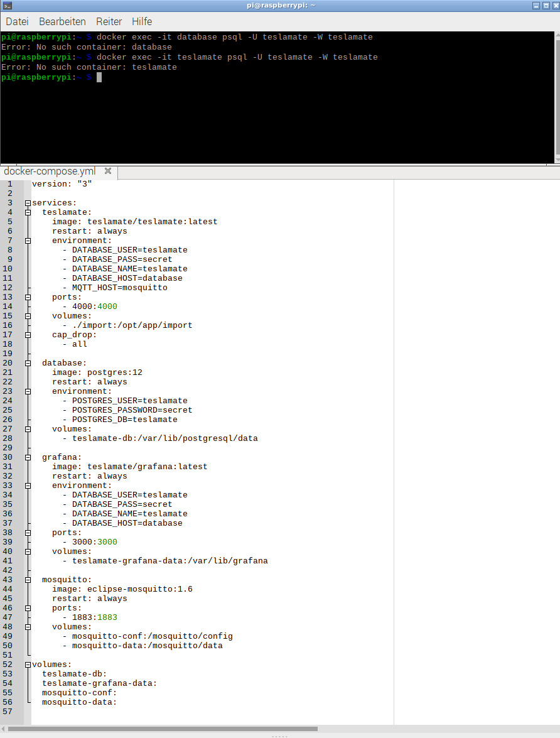Click "image: teslamate/teslamate:latest" line
Image resolution: width=560 pixels, height=738 pixels.
pyautogui.click(x=134, y=222)
